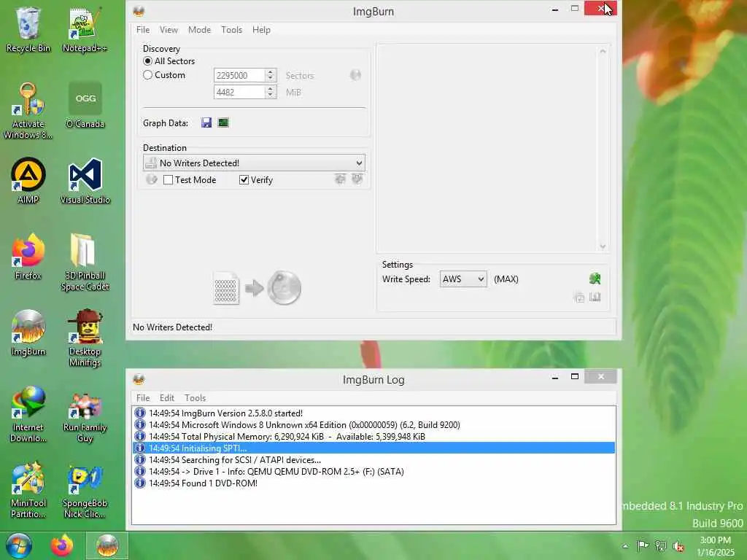Select the Visual Studio desktop icon
This screenshot has width=747, height=560.
[85, 181]
